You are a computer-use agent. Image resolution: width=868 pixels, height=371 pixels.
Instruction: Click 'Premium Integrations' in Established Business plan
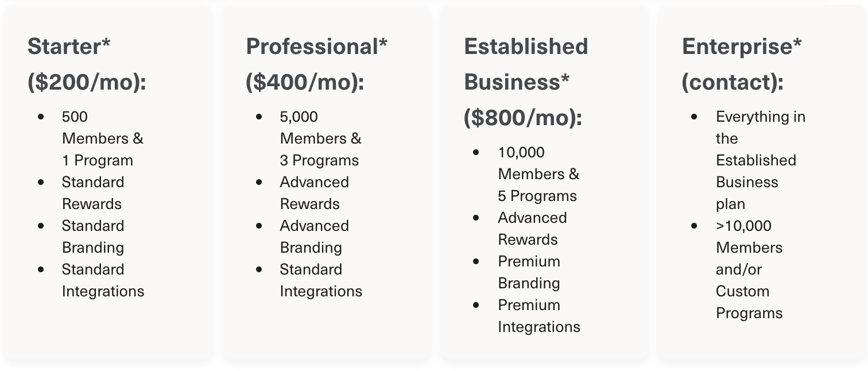point(538,316)
